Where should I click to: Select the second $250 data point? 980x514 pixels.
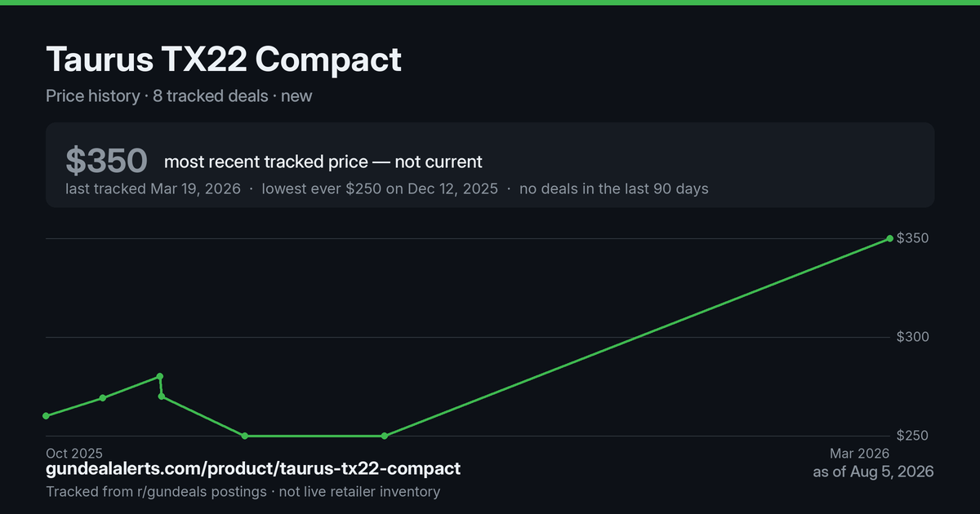coord(385,436)
